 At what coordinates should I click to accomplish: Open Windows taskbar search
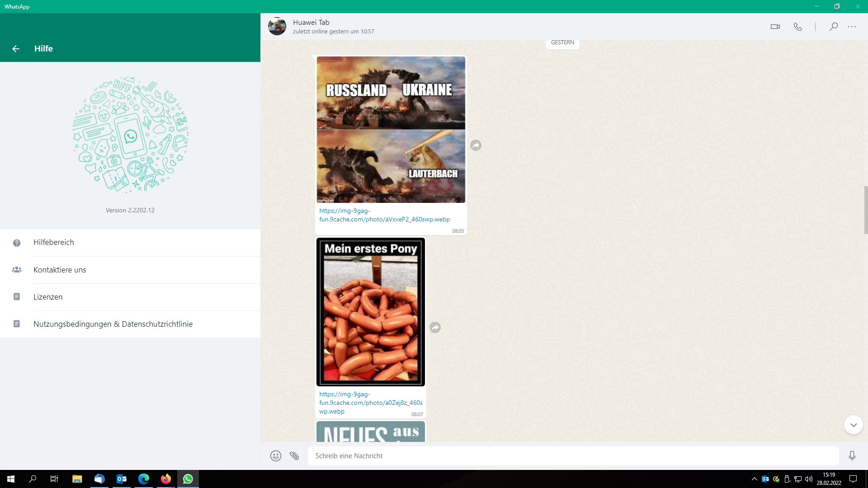coord(33,479)
